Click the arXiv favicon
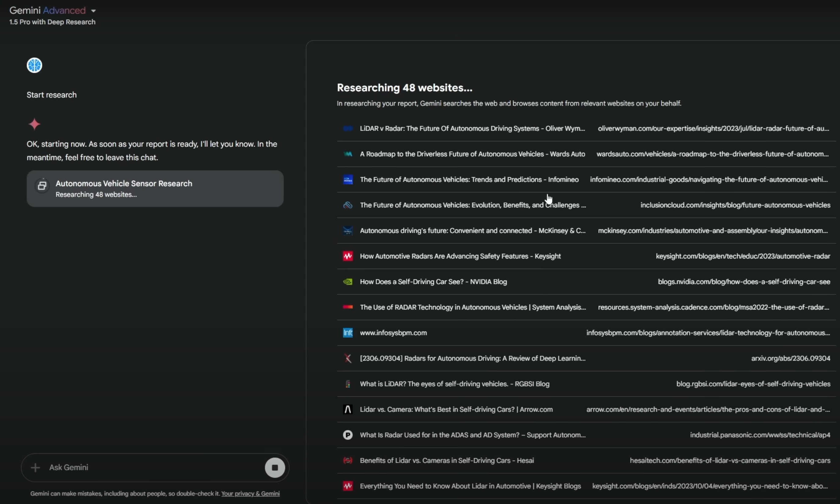Viewport: 840px width, 504px height. point(348,358)
